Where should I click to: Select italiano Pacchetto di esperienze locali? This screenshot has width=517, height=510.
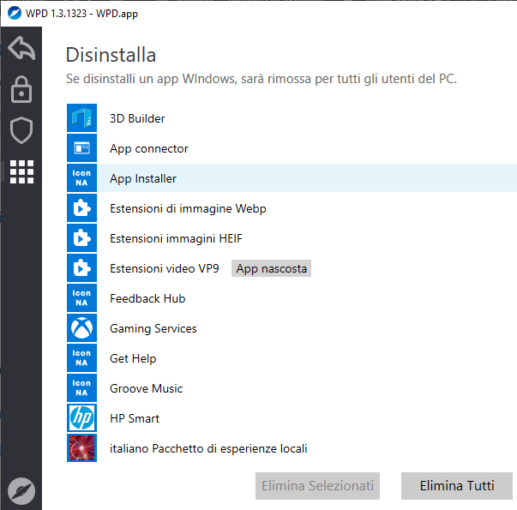coord(208,449)
